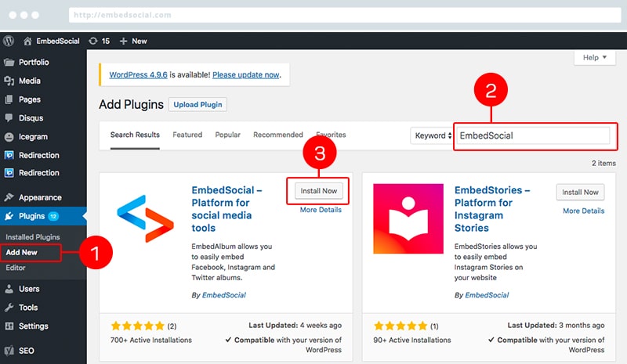Click 'Last Updated: 4 weeks ago' text
The image size is (627, 364).
[295, 325]
